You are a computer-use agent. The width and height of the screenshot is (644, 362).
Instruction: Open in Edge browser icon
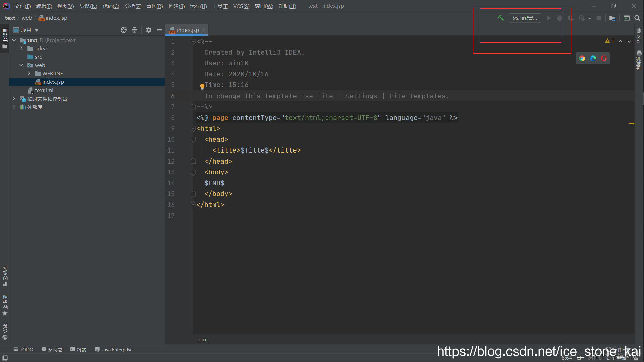[593, 58]
